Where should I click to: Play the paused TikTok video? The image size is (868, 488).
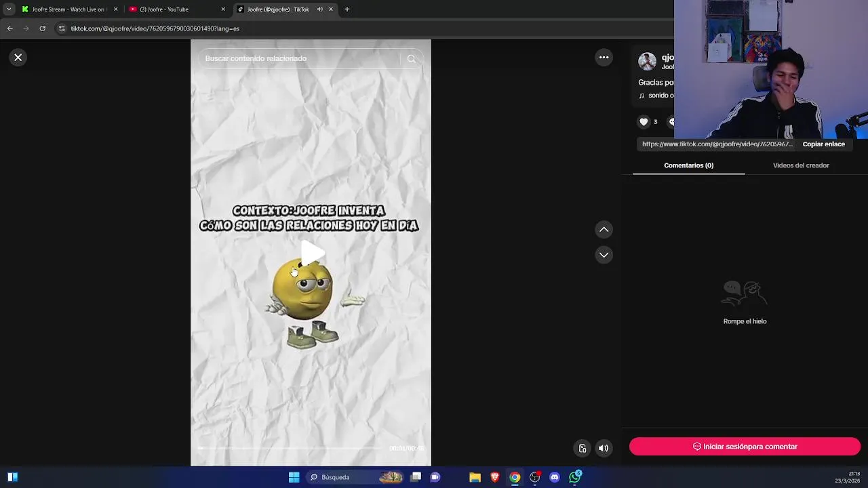click(x=311, y=253)
